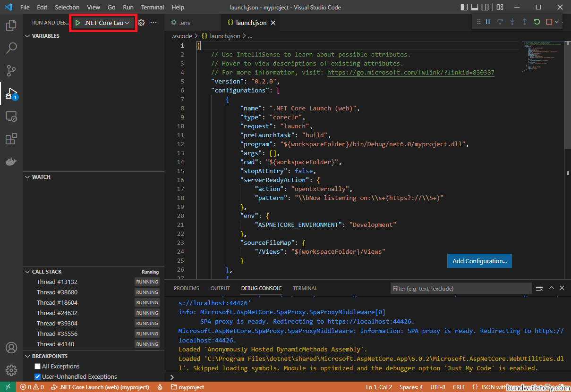Open the Manage gear at activity bar bottom

[11, 370]
